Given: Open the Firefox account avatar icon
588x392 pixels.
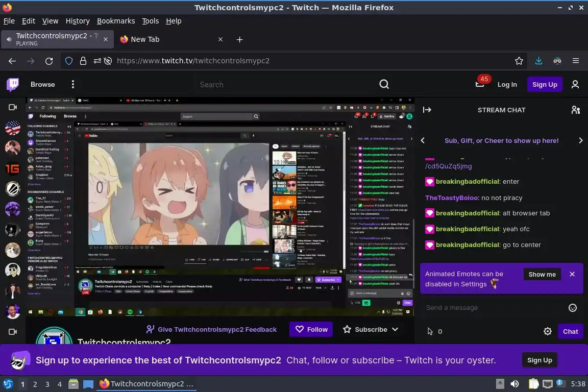Looking at the screenshot, I should 557,61.
